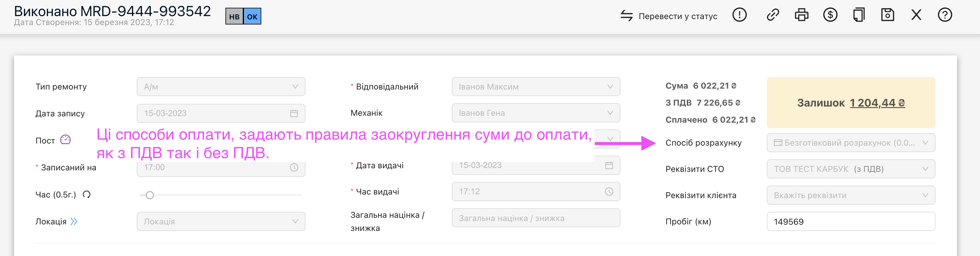Click the gauge icon next to Пост
The width and height of the screenshot is (980, 256).
(x=65, y=140)
